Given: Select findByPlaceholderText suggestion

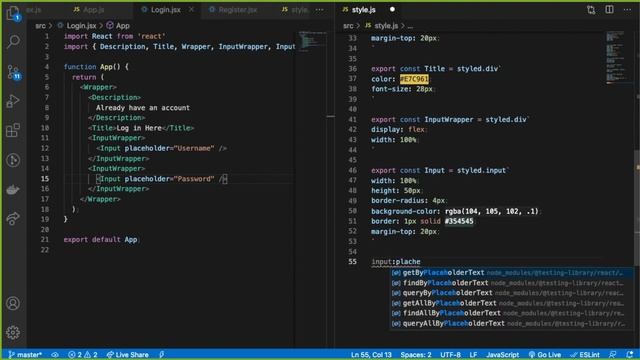Looking at the screenshot, I should (511, 283).
